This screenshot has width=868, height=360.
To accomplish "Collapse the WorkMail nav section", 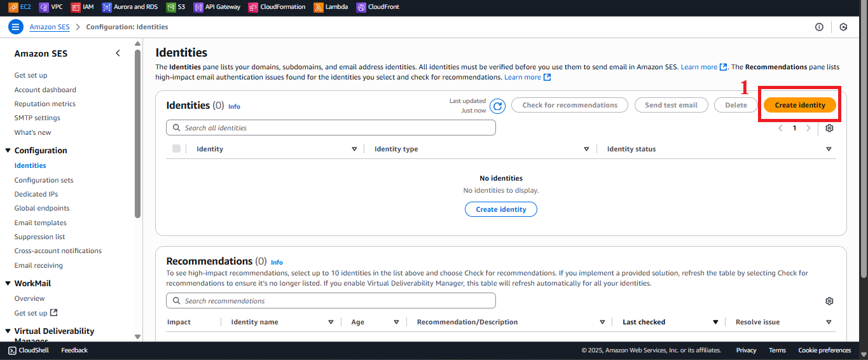I will [8, 284].
